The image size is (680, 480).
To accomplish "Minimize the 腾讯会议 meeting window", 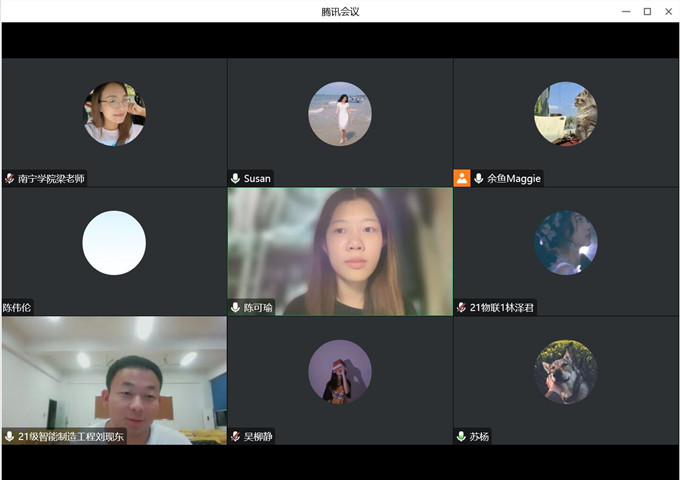I will click(626, 11).
